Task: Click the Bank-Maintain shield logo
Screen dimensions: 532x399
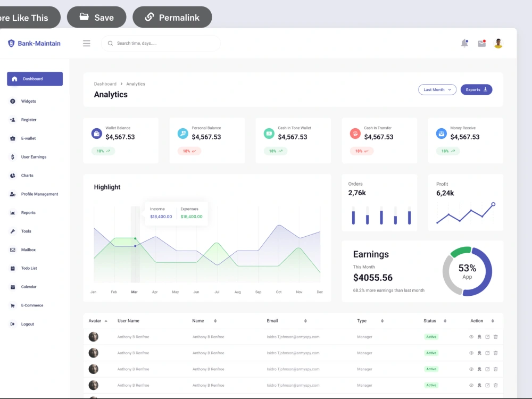Action: pos(11,44)
